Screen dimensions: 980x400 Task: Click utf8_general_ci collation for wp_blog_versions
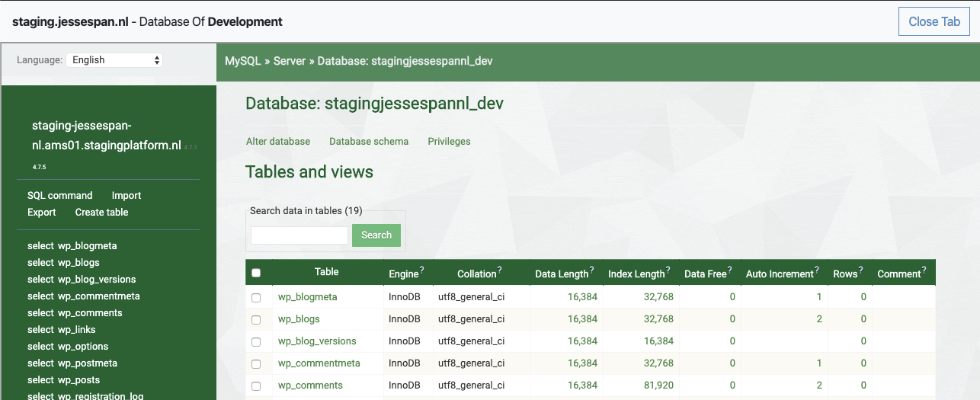(x=471, y=341)
